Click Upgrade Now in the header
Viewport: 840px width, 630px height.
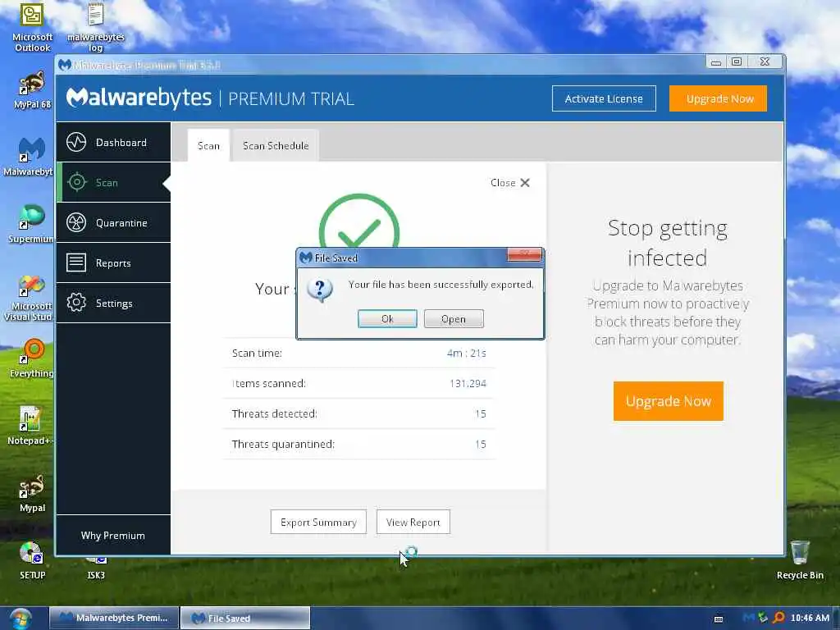(x=718, y=98)
